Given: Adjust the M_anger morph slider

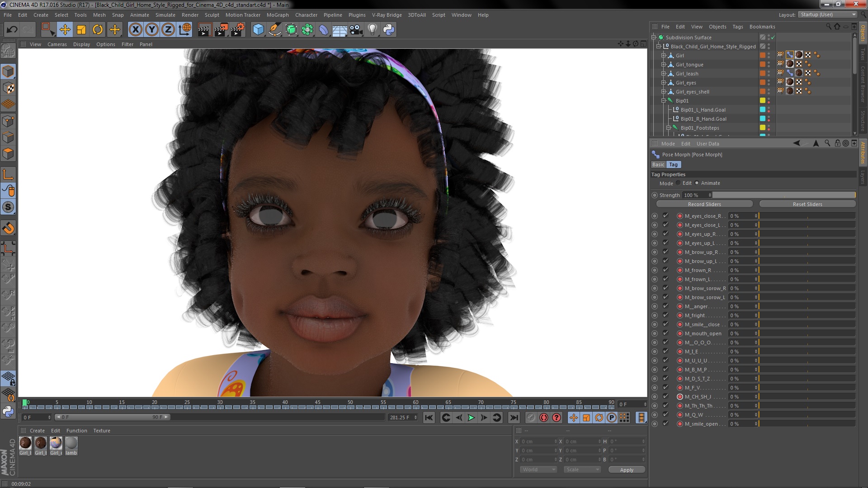Looking at the screenshot, I should pyautogui.click(x=807, y=306).
